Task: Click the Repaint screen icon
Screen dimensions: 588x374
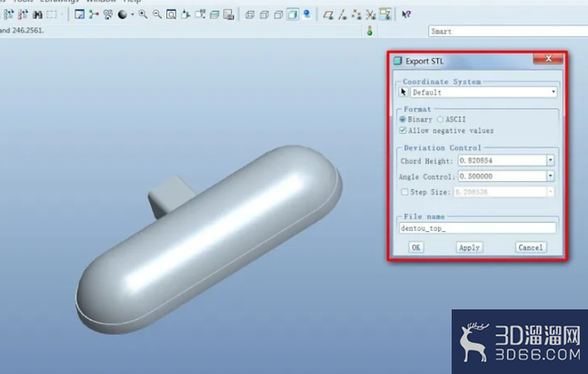Action: (79, 15)
